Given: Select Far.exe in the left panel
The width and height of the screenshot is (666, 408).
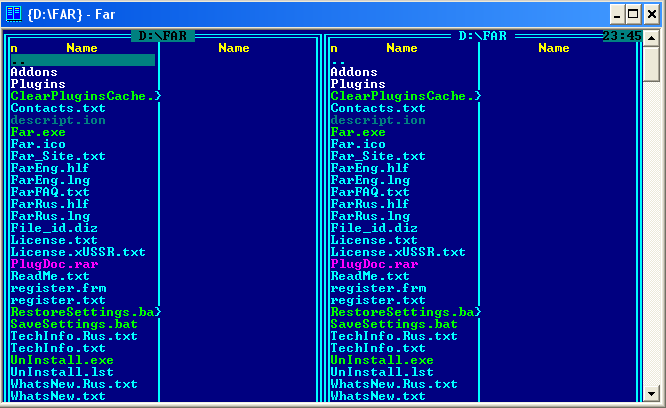Looking at the screenshot, I should (38, 132).
